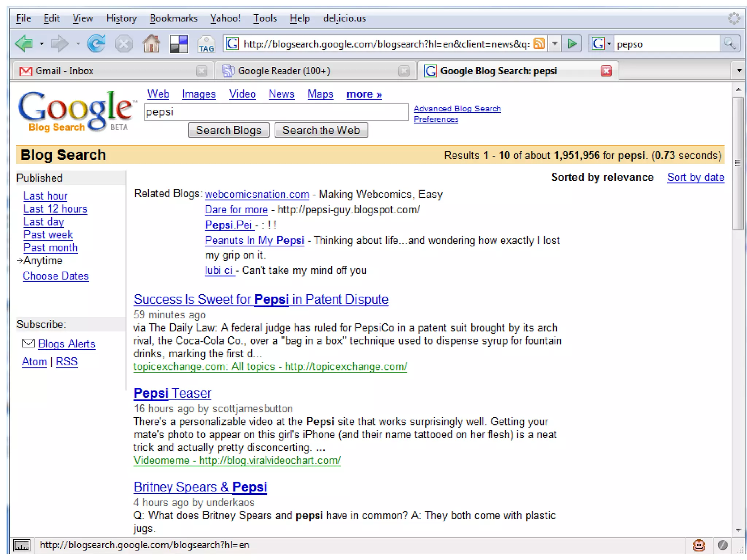Click the magnifier search icon in the toolbar

tap(729, 44)
